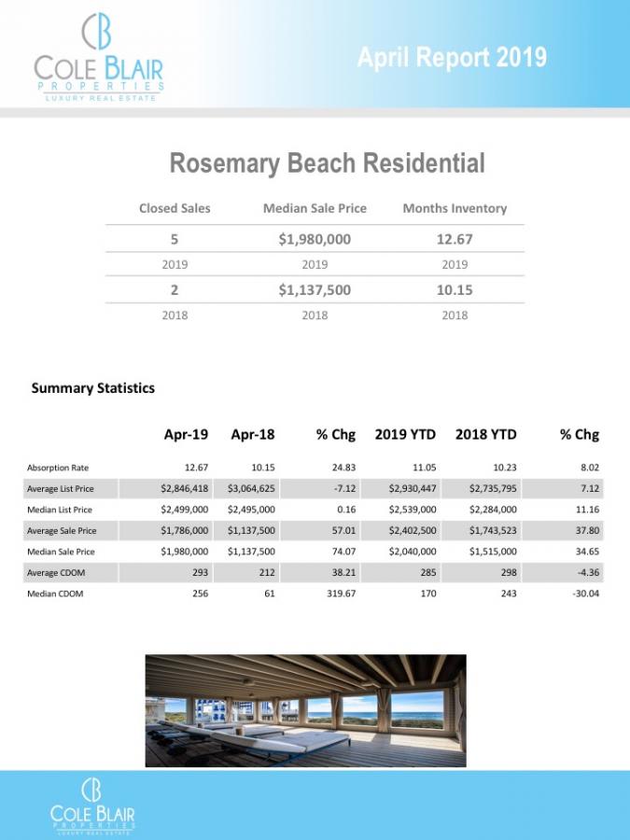Select the -7.12 percent change value
The width and height of the screenshot is (630, 840).
[346, 488]
